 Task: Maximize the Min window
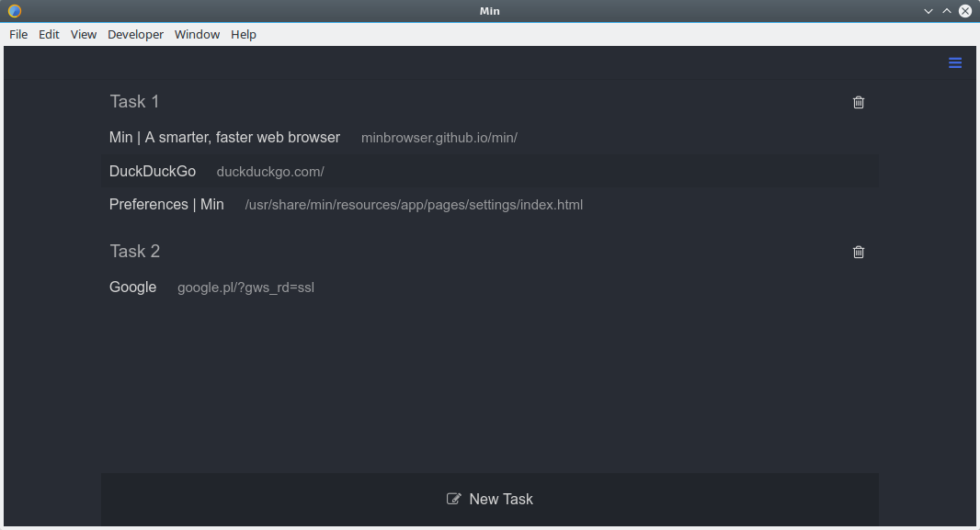947,11
